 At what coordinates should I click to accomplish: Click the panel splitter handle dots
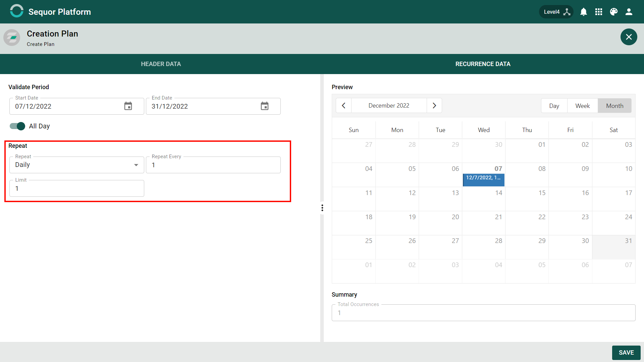click(322, 208)
